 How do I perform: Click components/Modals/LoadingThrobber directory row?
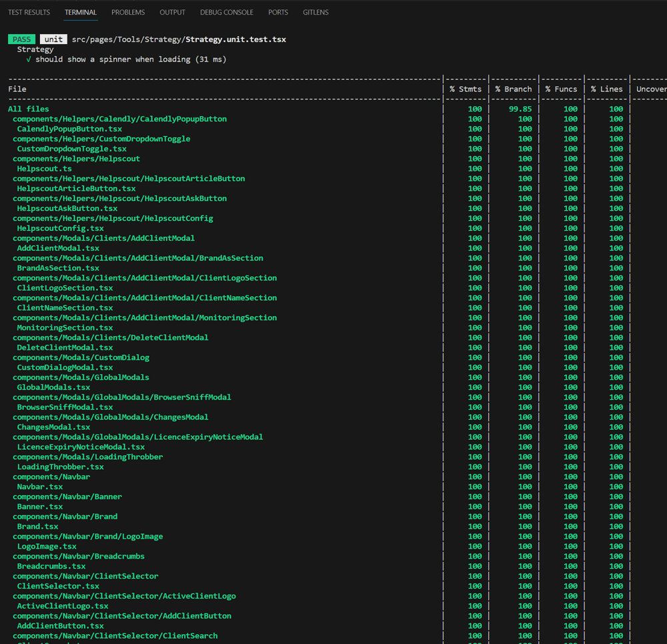click(x=87, y=457)
